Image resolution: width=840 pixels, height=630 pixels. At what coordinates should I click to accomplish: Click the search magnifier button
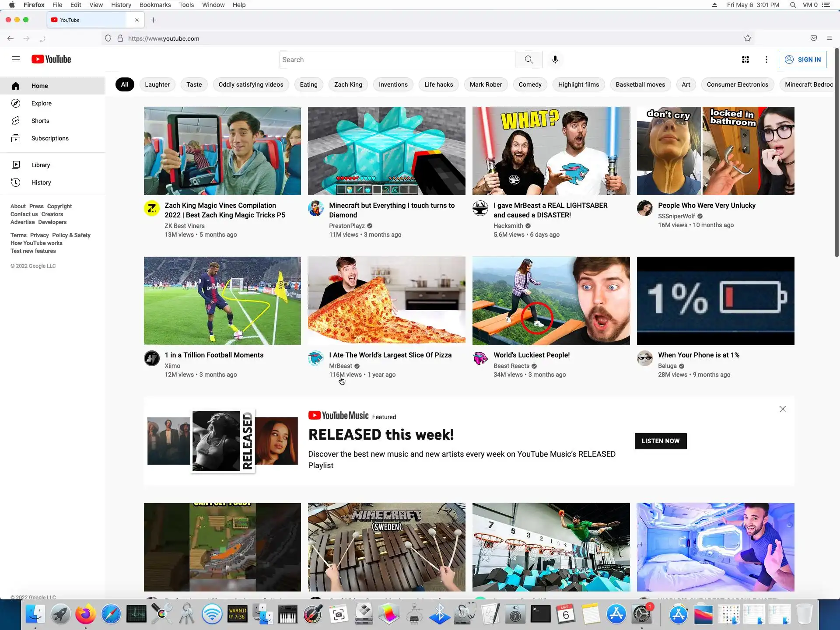tap(528, 59)
